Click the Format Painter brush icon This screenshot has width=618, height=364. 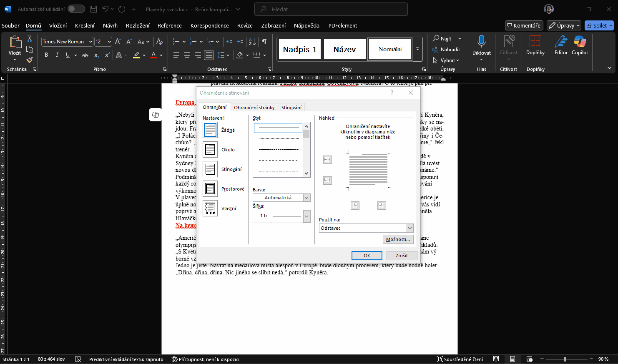(30, 60)
